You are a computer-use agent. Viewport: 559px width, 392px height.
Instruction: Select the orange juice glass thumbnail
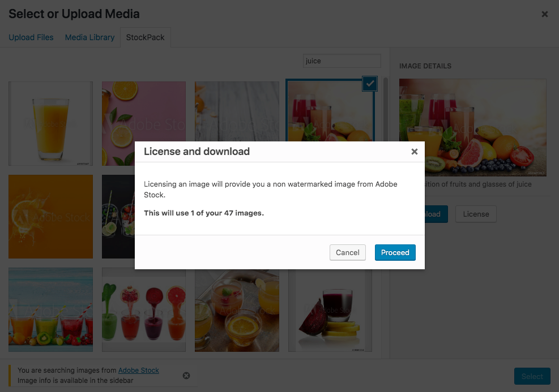coord(50,123)
